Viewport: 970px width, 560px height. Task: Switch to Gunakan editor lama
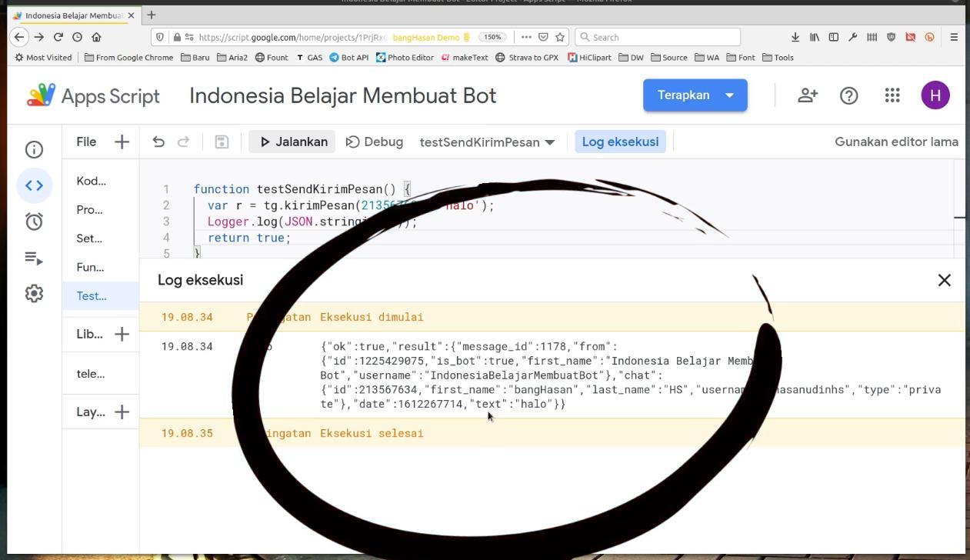[x=896, y=142]
